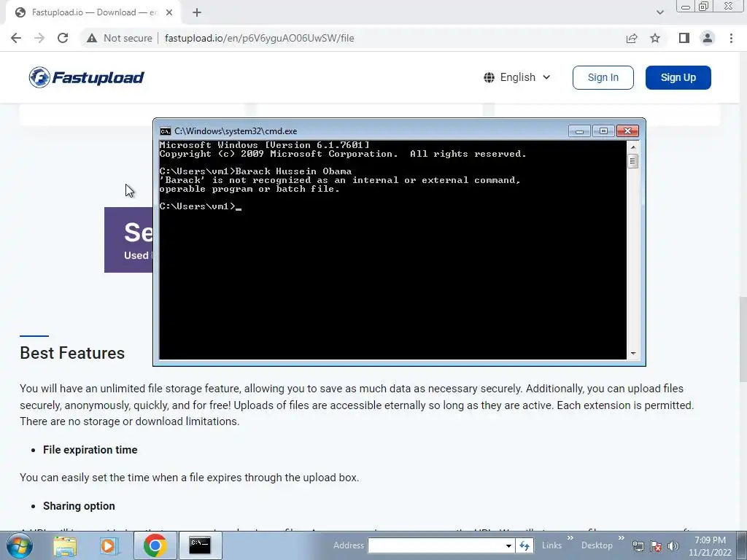Click the cmd scrollbar thumb
Image resolution: width=747 pixels, height=560 pixels.
(x=632, y=161)
